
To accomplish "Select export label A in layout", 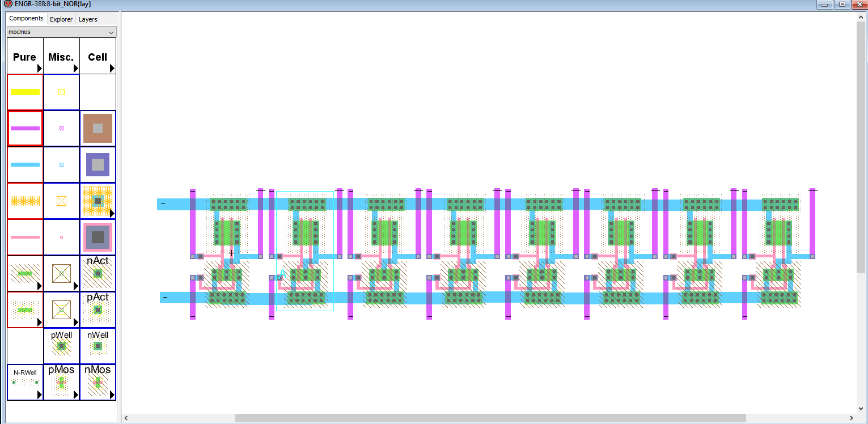I will pos(282,274).
